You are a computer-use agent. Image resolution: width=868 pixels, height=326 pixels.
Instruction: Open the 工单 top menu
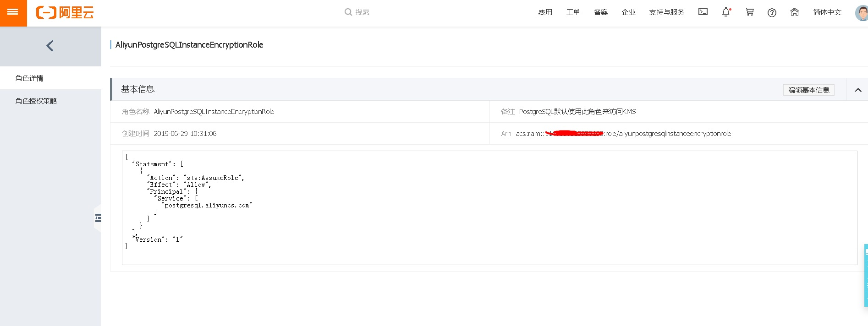(573, 12)
